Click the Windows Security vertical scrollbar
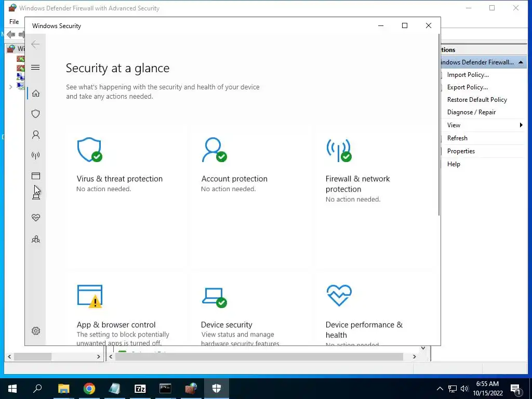Screen dimensions: 532x399 439,124
